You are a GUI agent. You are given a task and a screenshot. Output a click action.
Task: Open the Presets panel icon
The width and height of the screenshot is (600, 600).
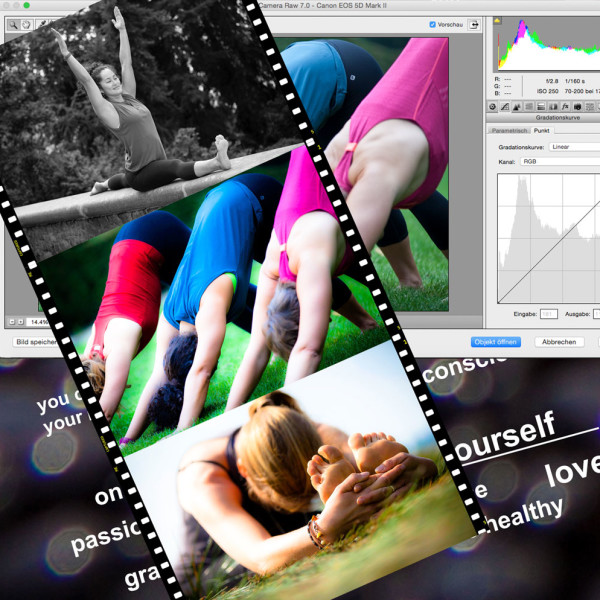point(590,107)
